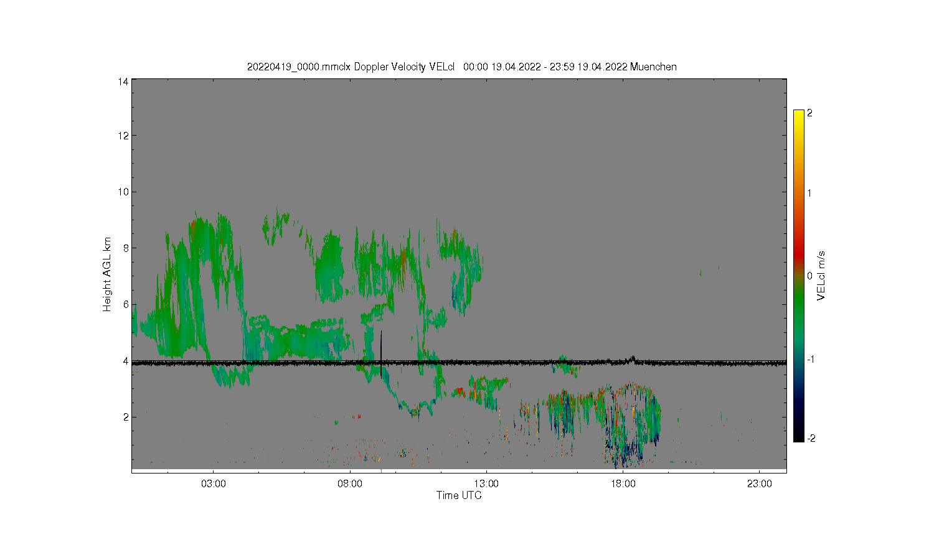Screen dimensions: 934x560
Task: Click the small bump on black line near 18:00
Action: tap(633, 358)
